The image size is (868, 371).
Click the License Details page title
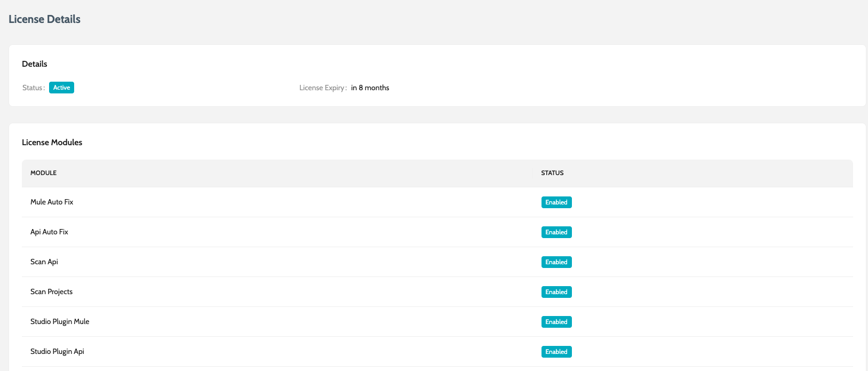click(x=44, y=19)
